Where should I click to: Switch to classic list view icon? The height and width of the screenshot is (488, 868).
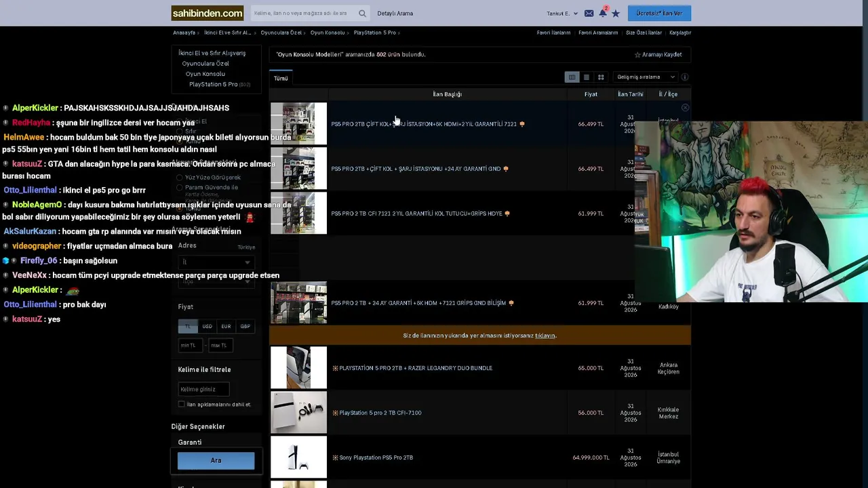tap(572, 77)
